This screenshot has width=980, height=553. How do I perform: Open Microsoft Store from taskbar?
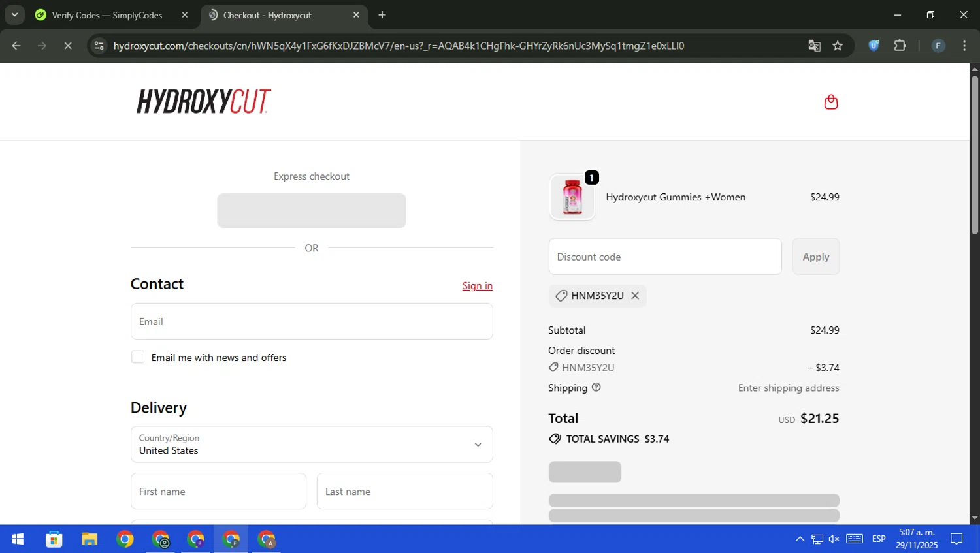pyautogui.click(x=54, y=539)
